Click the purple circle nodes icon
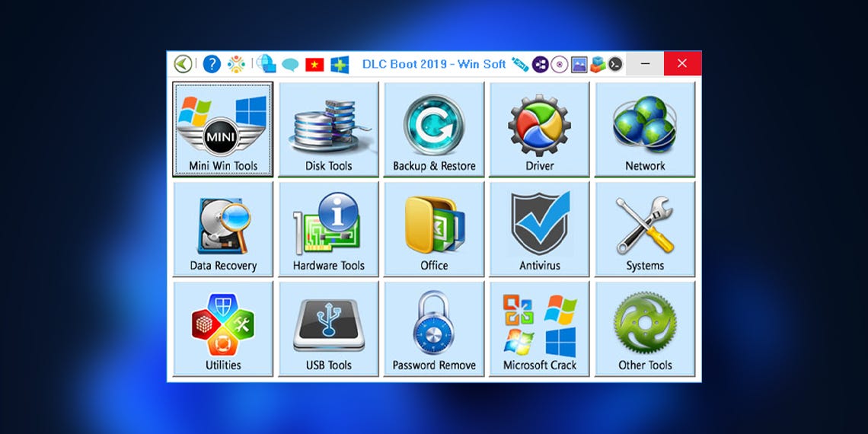868x434 pixels. (541, 64)
